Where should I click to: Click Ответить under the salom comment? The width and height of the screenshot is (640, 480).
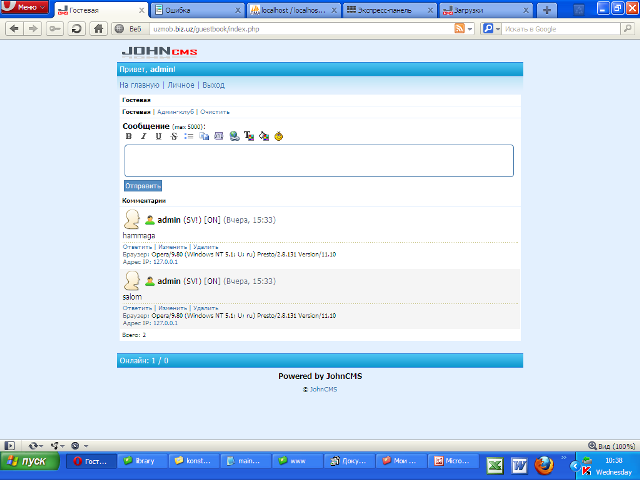pos(137,308)
